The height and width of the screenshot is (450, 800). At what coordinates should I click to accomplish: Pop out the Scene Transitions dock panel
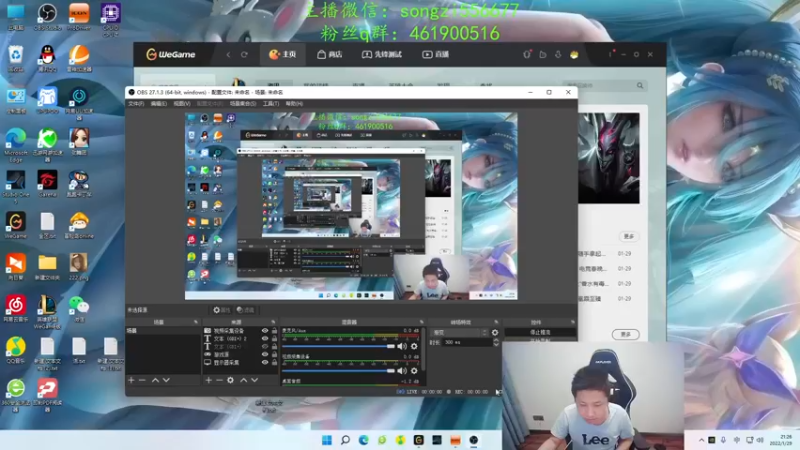[496, 322]
